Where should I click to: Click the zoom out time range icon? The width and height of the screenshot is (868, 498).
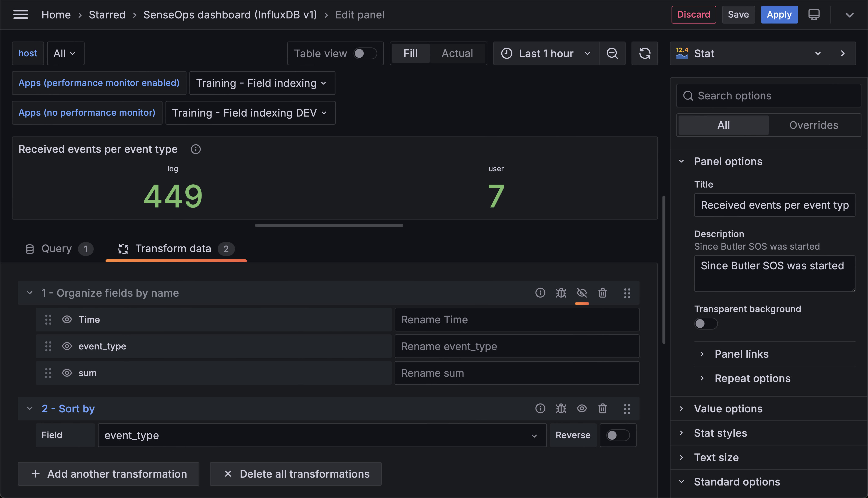click(x=612, y=53)
